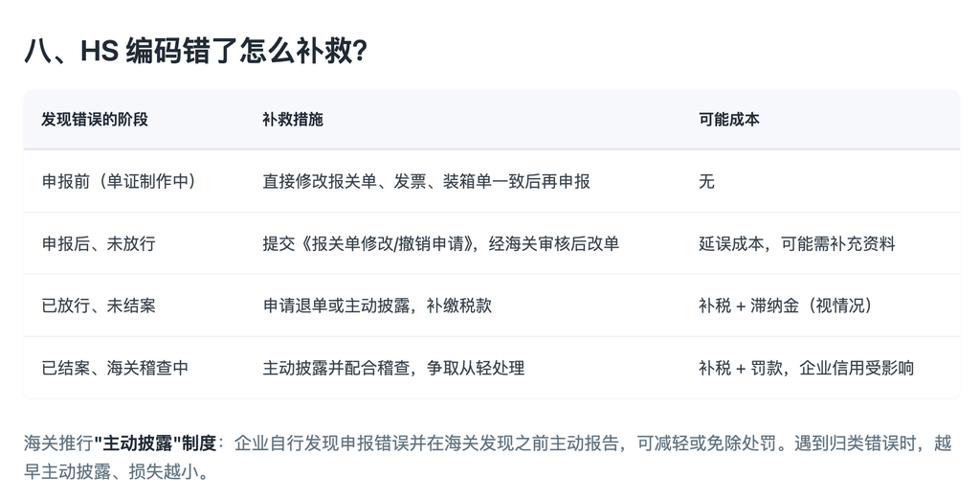Screen dimensions: 980x500
Task: Click the 已结案、海关稽查中 row cell
Action: 115,367
